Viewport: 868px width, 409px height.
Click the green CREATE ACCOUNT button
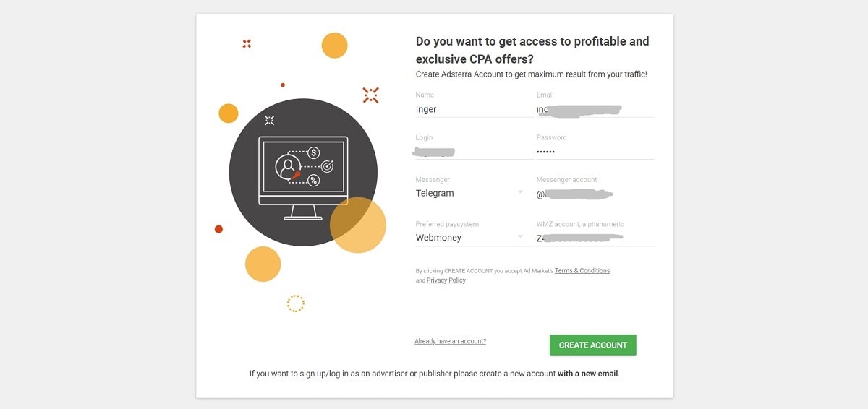tap(593, 345)
